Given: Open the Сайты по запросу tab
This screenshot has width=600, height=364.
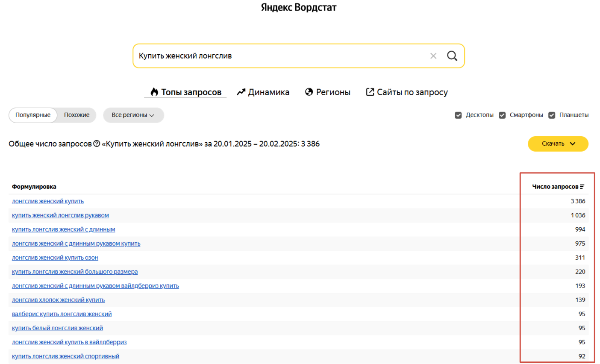Looking at the screenshot, I should [407, 92].
